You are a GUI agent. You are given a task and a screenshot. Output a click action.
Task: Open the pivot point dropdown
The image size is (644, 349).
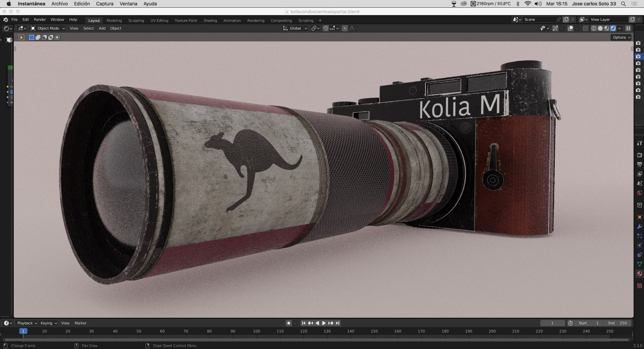(x=315, y=28)
